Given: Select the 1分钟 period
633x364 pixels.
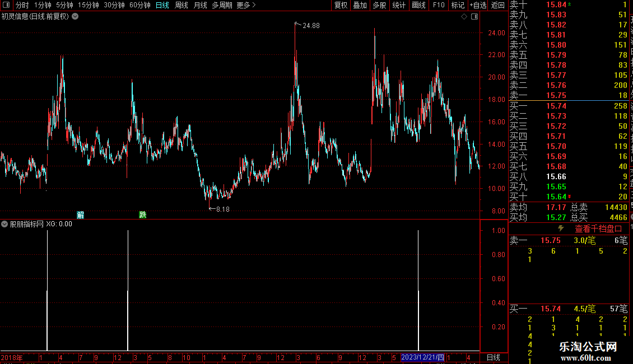Looking at the screenshot, I should click(x=43, y=5).
